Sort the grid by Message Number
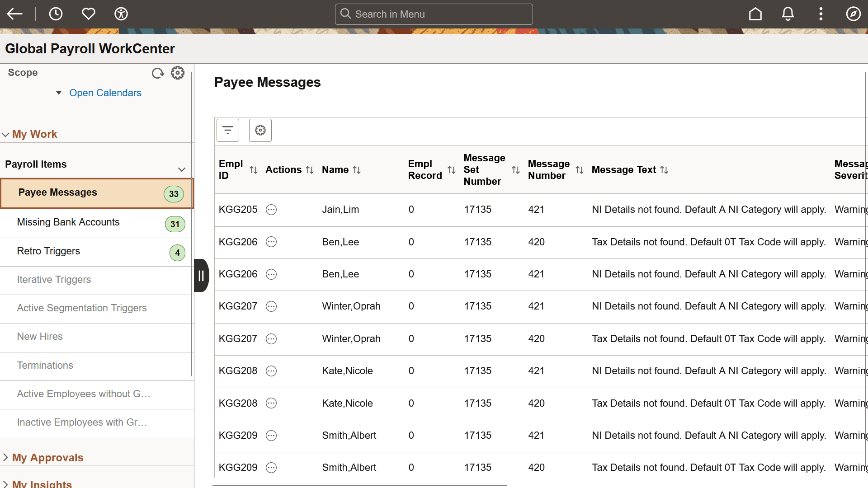 (x=580, y=169)
